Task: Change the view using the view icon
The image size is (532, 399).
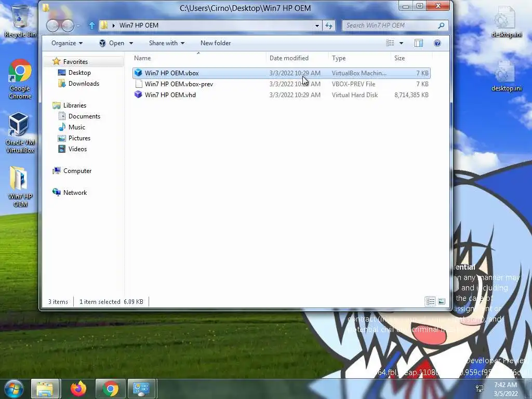Action: pos(390,43)
